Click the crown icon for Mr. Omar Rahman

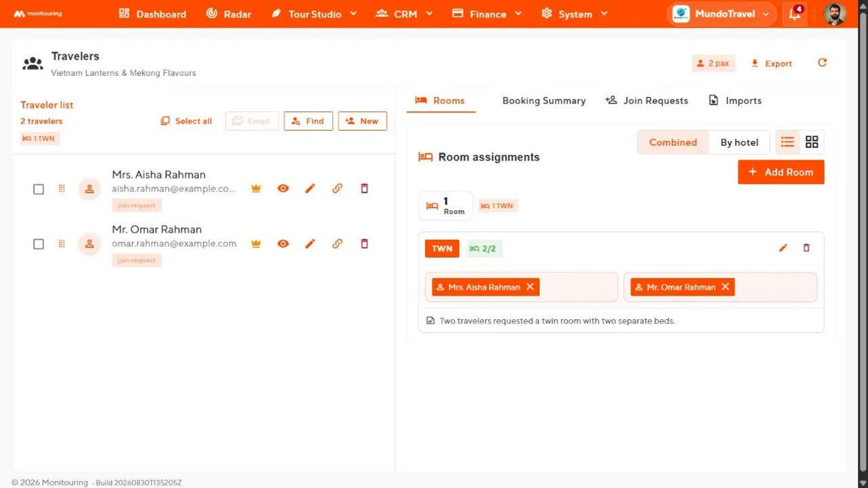[256, 243]
